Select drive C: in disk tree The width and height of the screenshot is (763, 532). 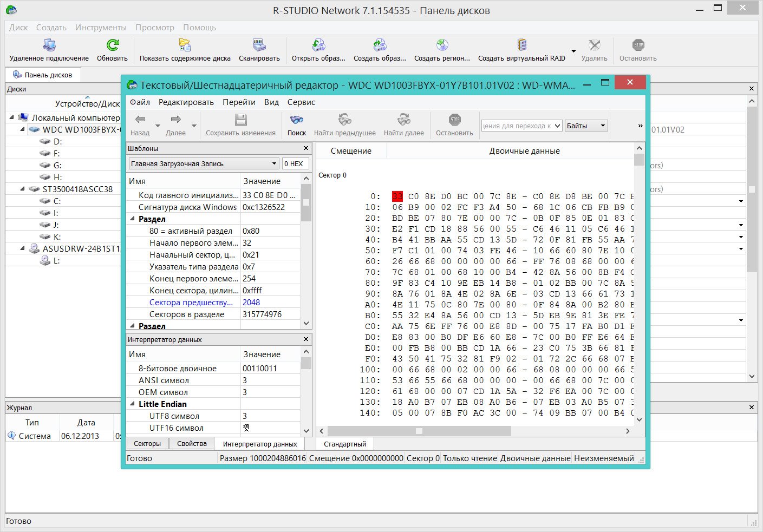click(57, 201)
